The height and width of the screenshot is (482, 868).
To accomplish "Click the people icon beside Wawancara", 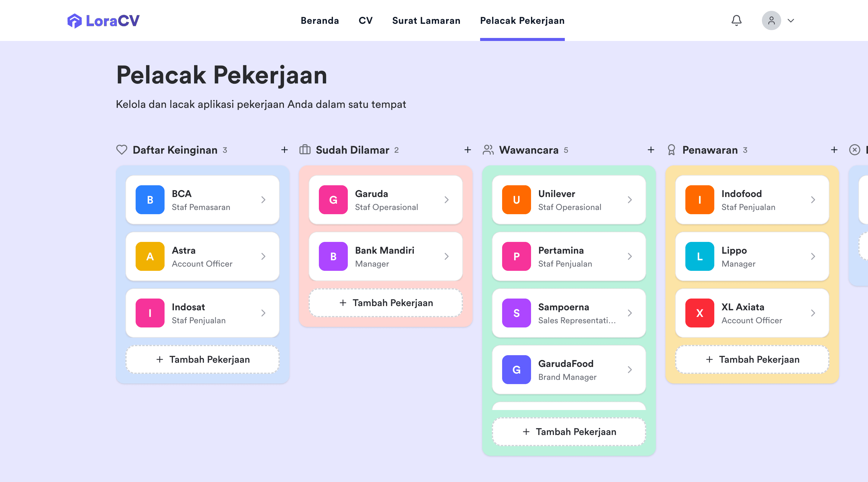I will click(x=488, y=150).
